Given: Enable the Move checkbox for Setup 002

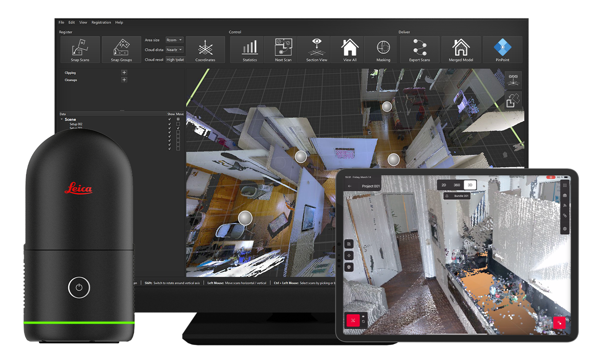Looking at the screenshot, I should tap(178, 124).
